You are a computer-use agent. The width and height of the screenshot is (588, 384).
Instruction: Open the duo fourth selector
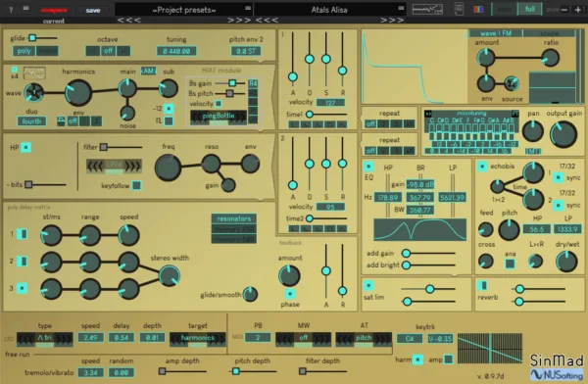click(x=31, y=121)
